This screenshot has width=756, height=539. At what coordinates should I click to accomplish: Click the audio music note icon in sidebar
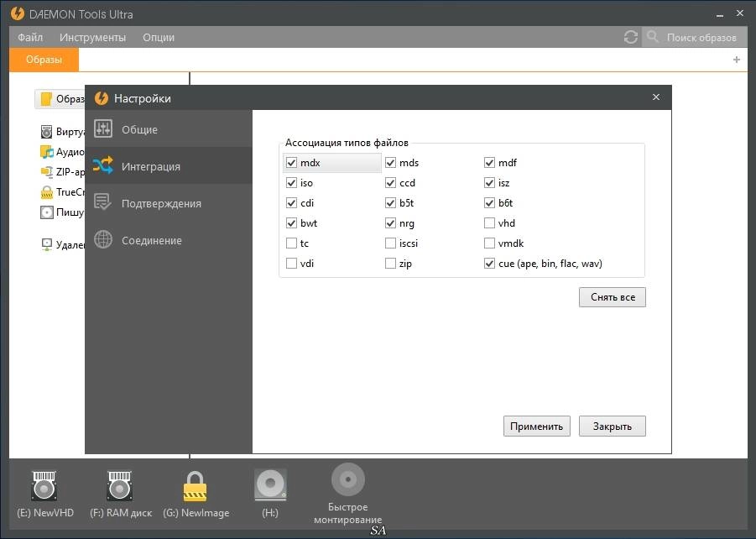point(46,152)
